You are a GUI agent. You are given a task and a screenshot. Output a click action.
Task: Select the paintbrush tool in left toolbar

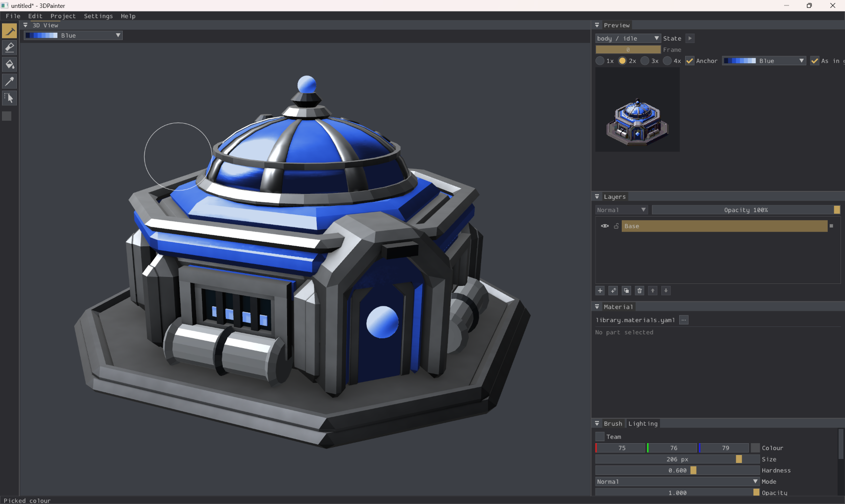9,31
